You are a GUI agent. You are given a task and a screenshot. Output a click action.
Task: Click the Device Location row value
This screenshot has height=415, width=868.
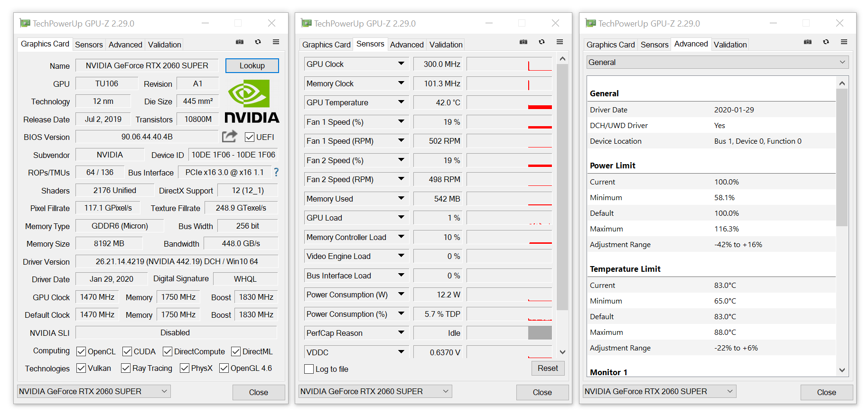758,141
